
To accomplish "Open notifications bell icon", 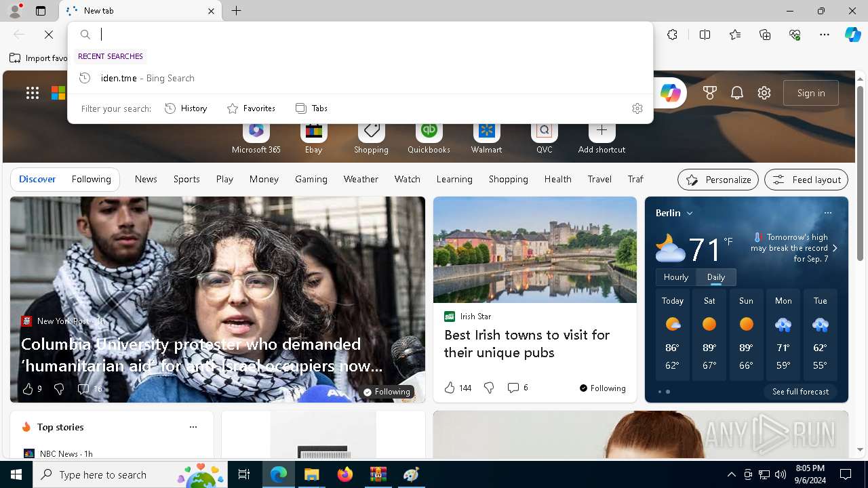I will (x=737, y=93).
